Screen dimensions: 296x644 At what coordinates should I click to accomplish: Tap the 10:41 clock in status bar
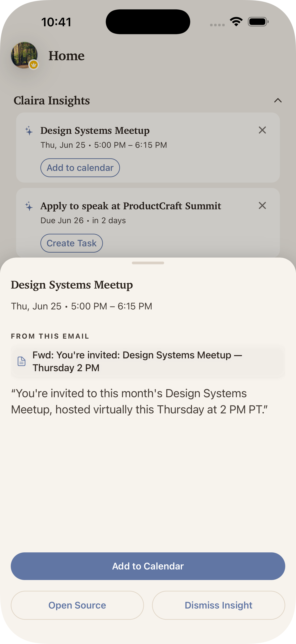click(x=57, y=22)
